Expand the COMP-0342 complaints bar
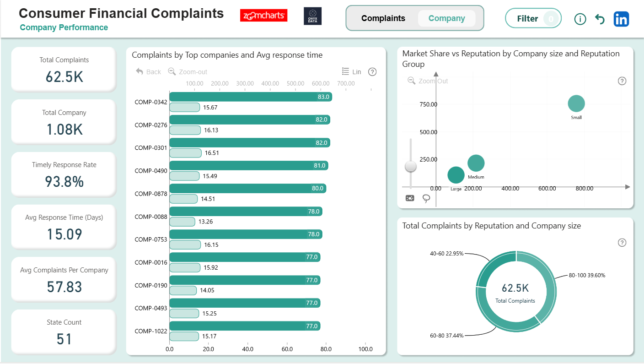The width and height of the screenshot is (644, 364). (250, 97)
